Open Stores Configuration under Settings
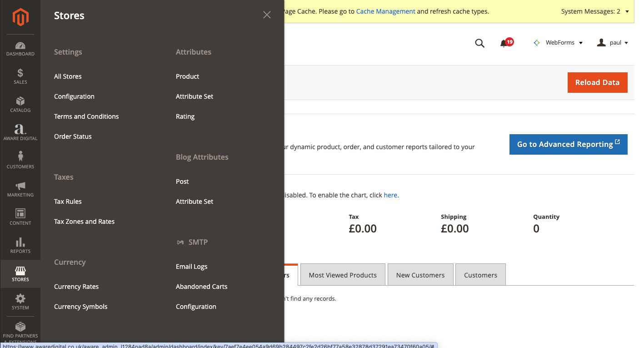Screen dimensions: 644x348 click(74, 96)
